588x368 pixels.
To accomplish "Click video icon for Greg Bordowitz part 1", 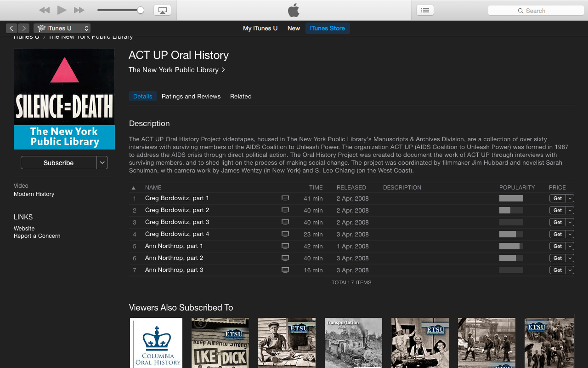I will coord(285,198).
